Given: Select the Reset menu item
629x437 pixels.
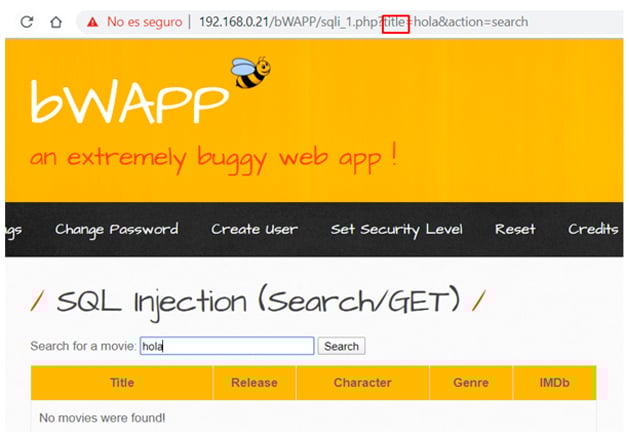Looking at the screenshot, I should click(x=515, y=229).
